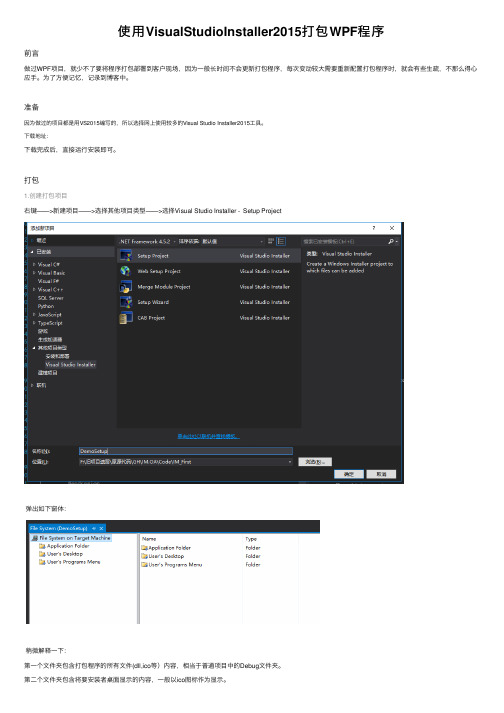Click the Name column header

click(x=149, y=539)
